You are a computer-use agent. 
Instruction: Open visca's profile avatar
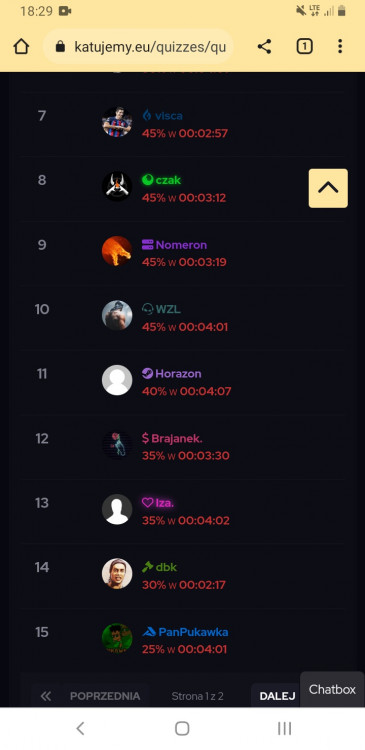pyautogui.click(x=117, y=121)
